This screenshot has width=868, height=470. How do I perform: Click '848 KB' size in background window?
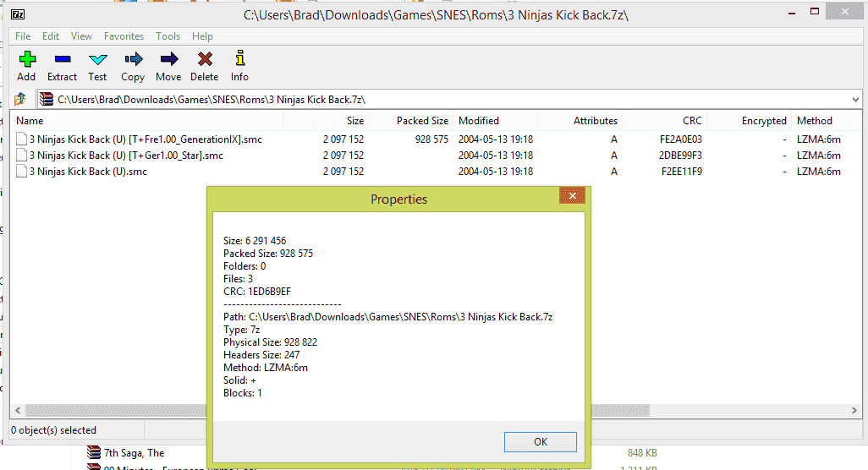click(x=642, y=452)
